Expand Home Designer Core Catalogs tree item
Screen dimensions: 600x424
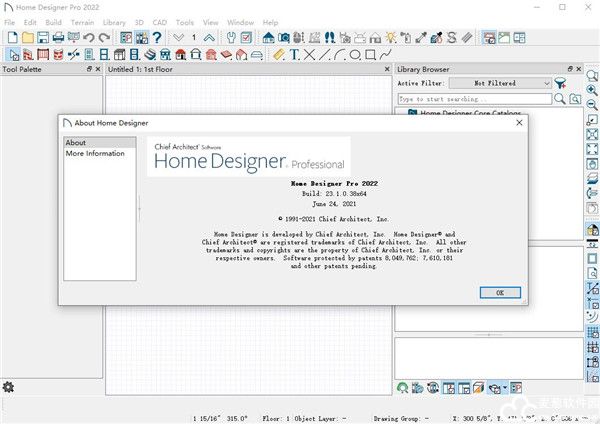(403, 113)
